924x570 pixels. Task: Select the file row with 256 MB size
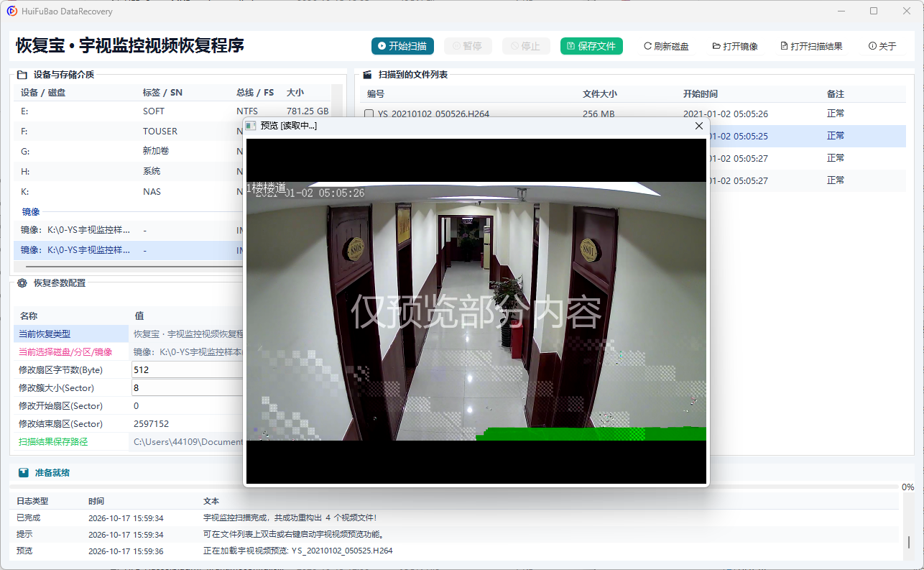pos(632,114)
